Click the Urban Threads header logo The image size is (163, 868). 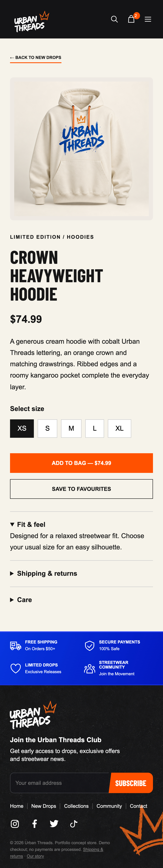point(32,22)
